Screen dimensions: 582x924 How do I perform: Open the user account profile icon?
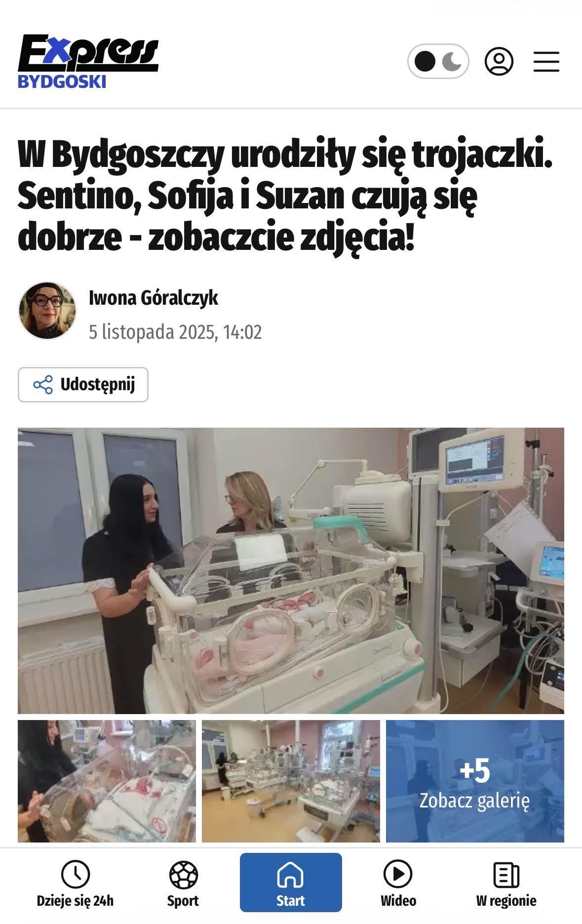pos(499,62)
